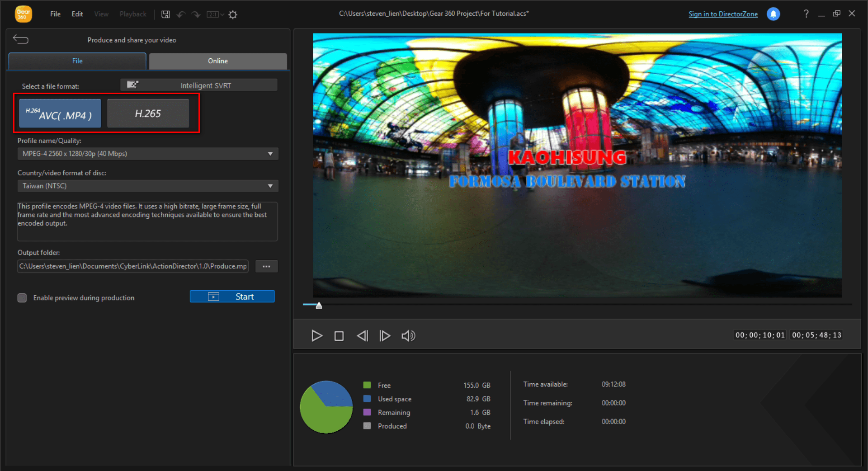Viewport: 868px width, 471px height.
Task: Click the preview seek slider handle
Action: pyautogui.click(x=319, y=306)
